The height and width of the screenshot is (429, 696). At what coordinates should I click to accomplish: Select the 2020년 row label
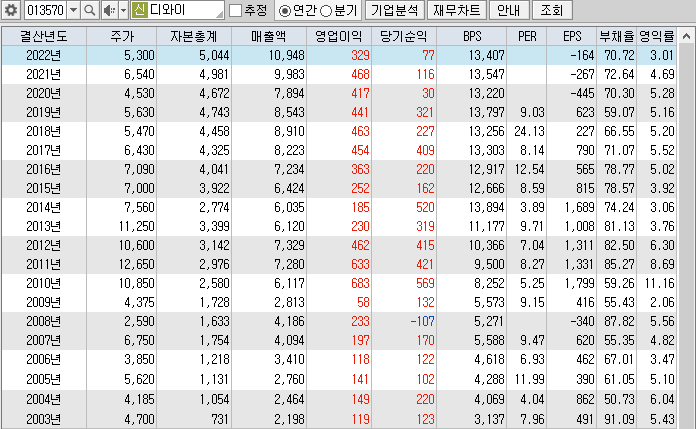click(44, 93)
